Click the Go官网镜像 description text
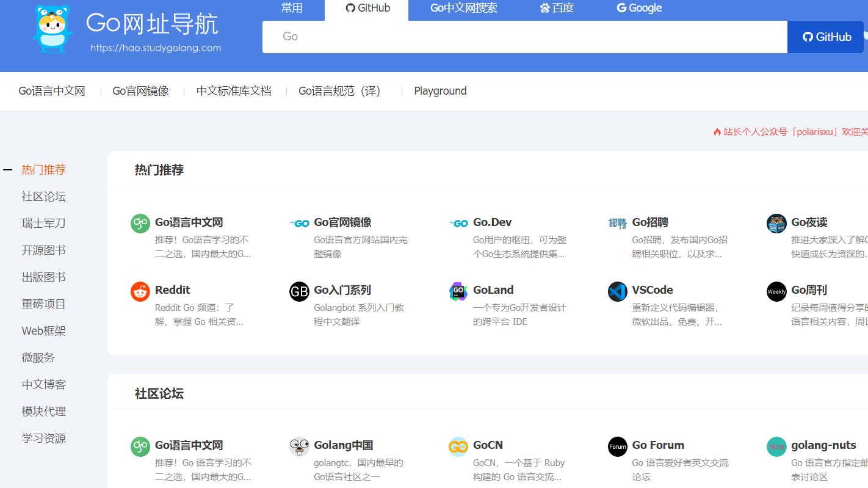 [361, 247]
